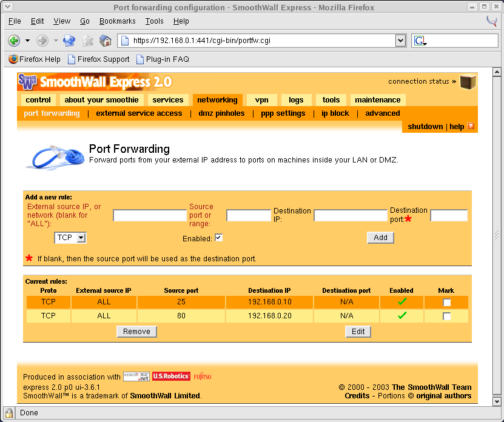Toggle the Enabled checkbox for new rule
The width and height of the screenshot is (504, 422).
(x=218, y=238)
